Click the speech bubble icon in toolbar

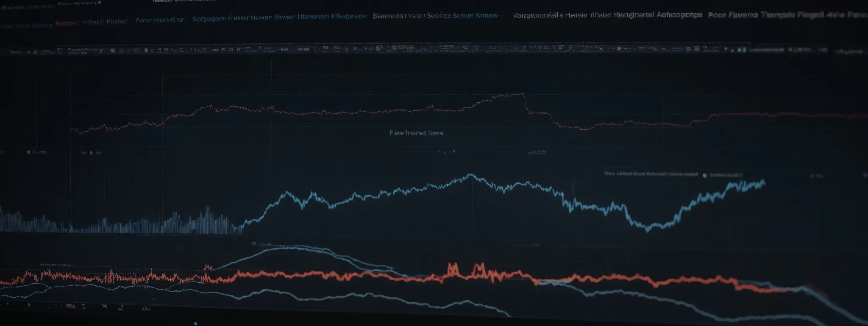231,50
